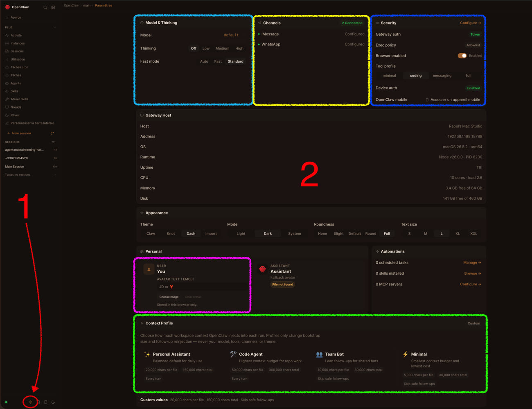Click the Rêves moon icon in the sidebar
The image size is (532, 409).
click(7, 115)
